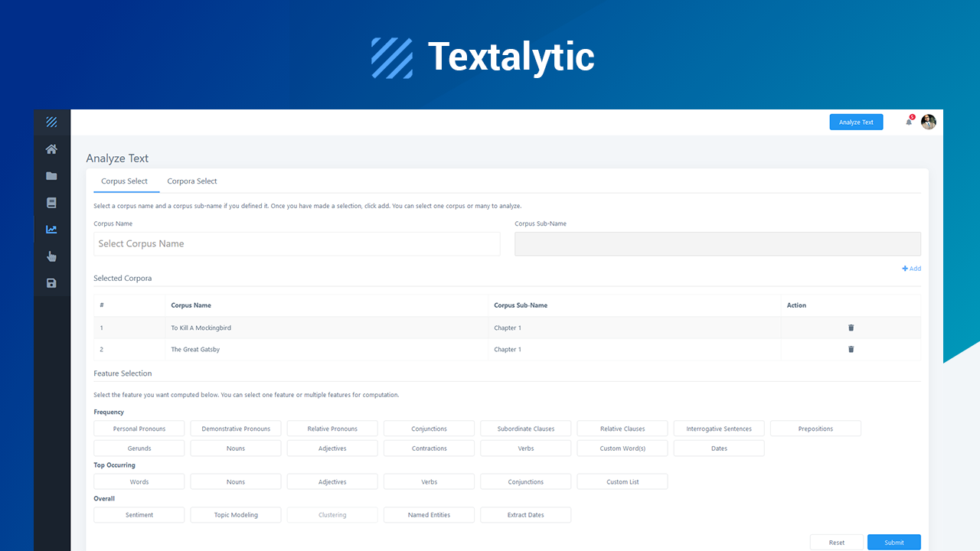Image resolution: width=980 pixels, height=551 pixels.
Task: Open notifications from the bell icon
Action: (908, 121)
